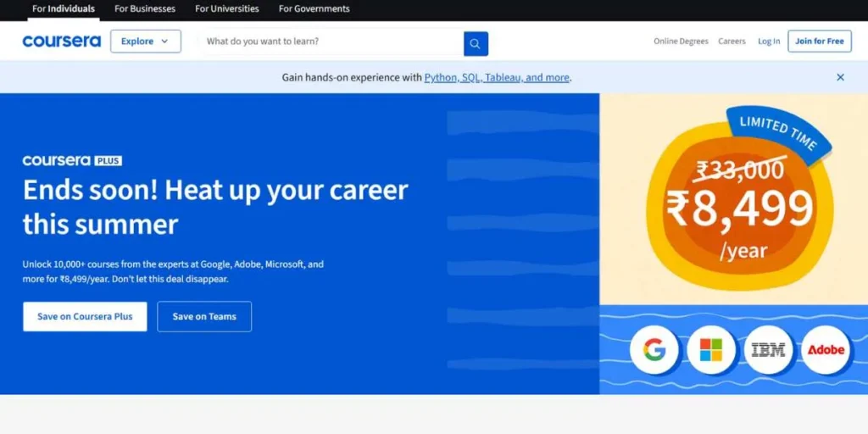Dismiss the hands-on experience banner

click(840, 77)
